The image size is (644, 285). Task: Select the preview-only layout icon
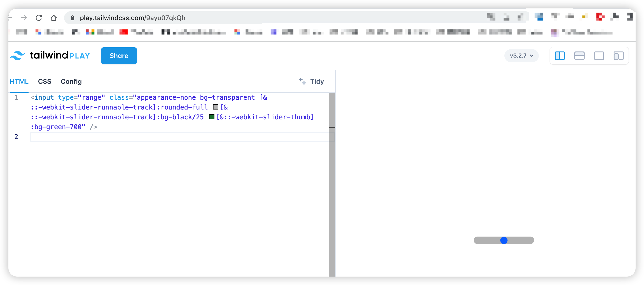click(x=599, y=55)
